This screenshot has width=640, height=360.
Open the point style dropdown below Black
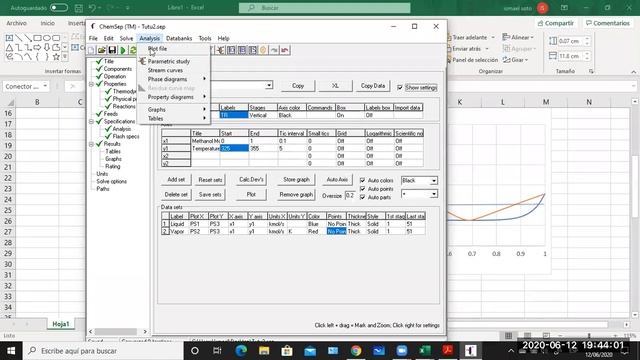(x=433, y=194)
